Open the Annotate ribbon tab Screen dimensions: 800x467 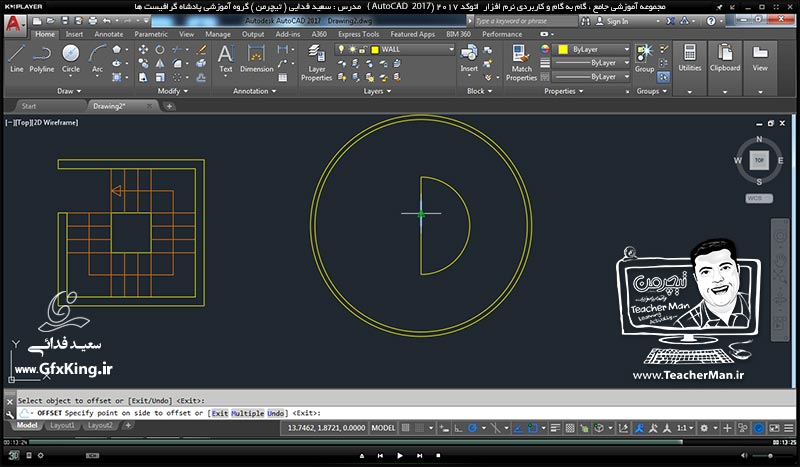point(109,34)
